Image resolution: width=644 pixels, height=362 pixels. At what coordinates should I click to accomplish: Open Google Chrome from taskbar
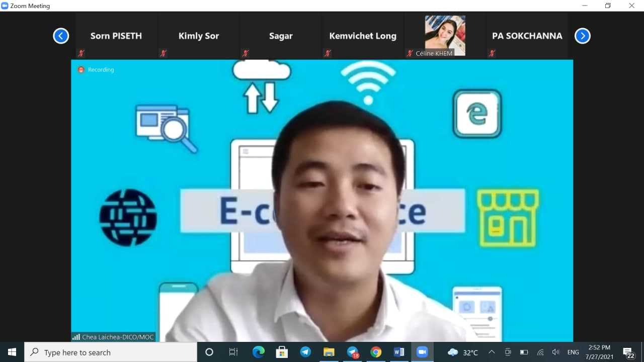376,352
